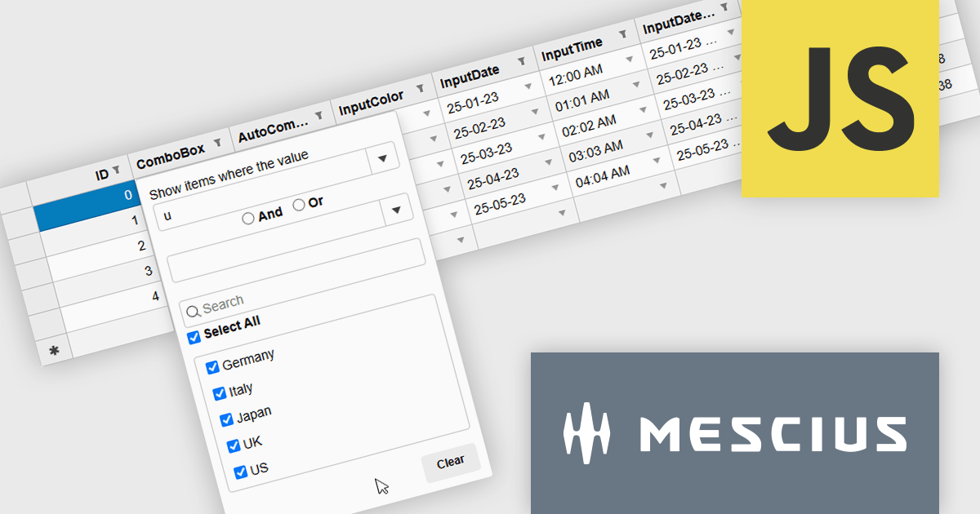
Task: Uncheck the Germany checkbox
Action: tap(212, 366)
